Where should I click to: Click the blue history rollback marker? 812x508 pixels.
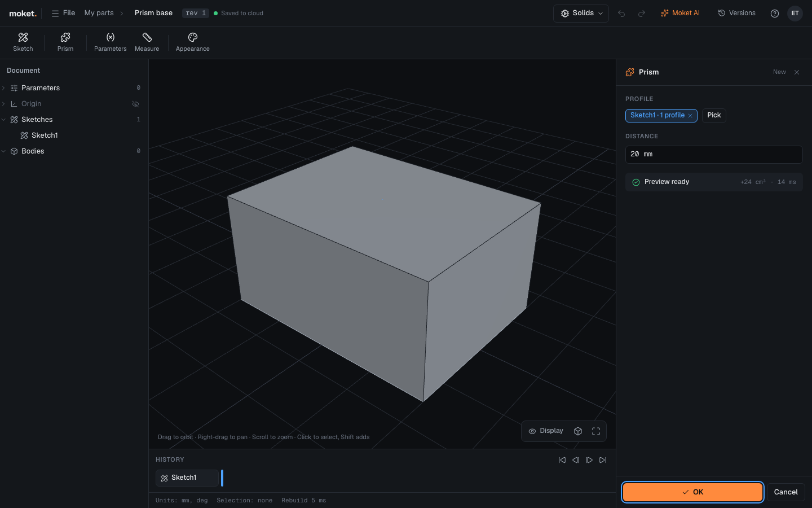[222, 478]
